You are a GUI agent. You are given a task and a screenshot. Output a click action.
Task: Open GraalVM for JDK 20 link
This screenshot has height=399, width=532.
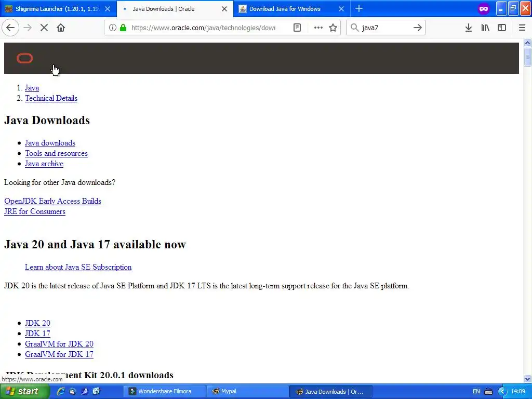(x=59, y=344)
